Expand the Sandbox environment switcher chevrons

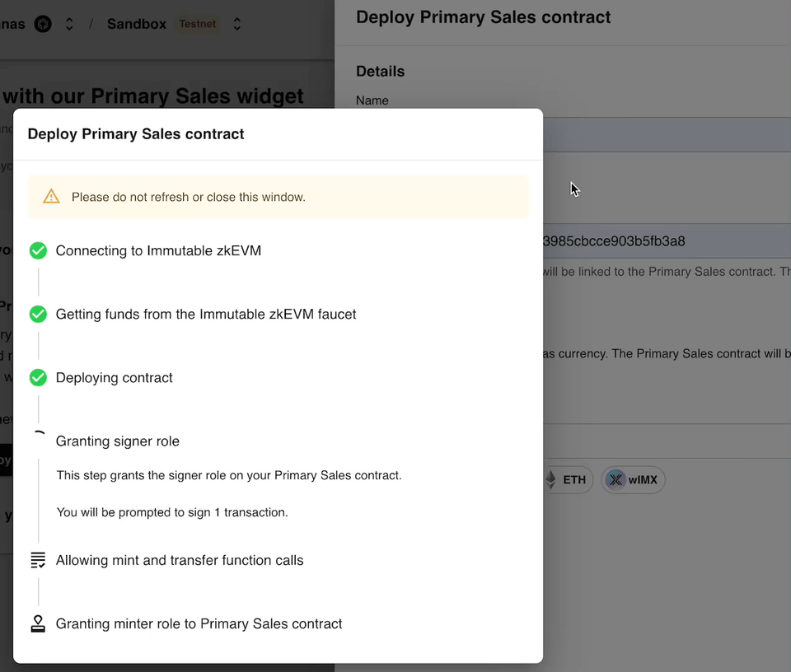pos(236,24)
